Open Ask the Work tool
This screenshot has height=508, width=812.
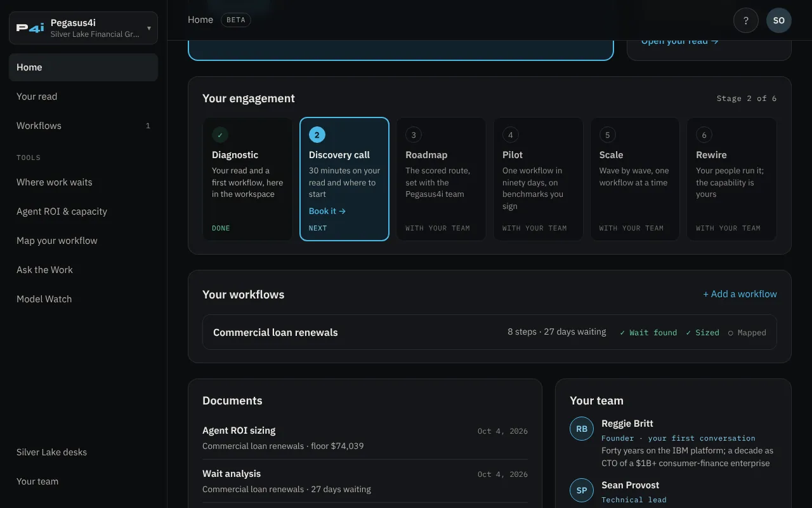tap(83, 270)
